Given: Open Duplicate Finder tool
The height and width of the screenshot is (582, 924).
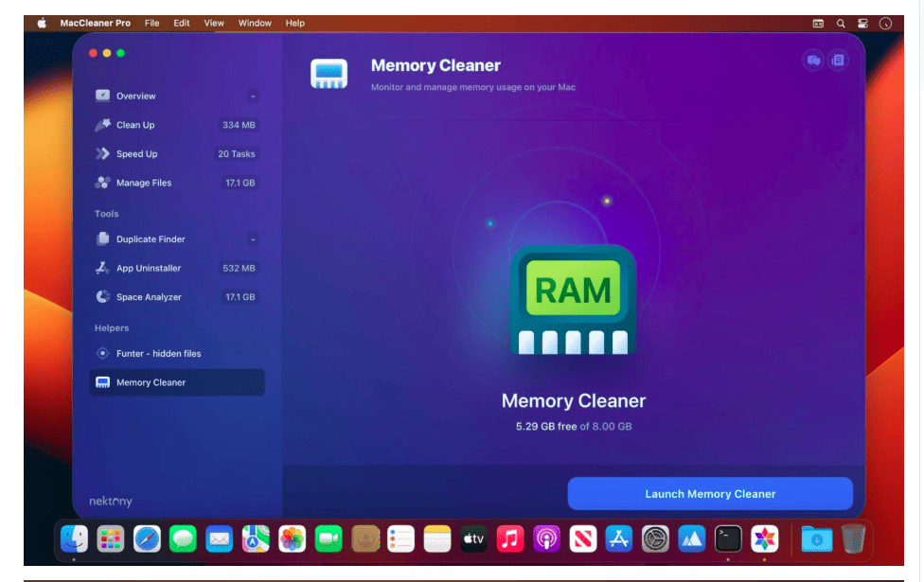Looking at the screenshot, I should pyautogui.click(x=177, y=239).
